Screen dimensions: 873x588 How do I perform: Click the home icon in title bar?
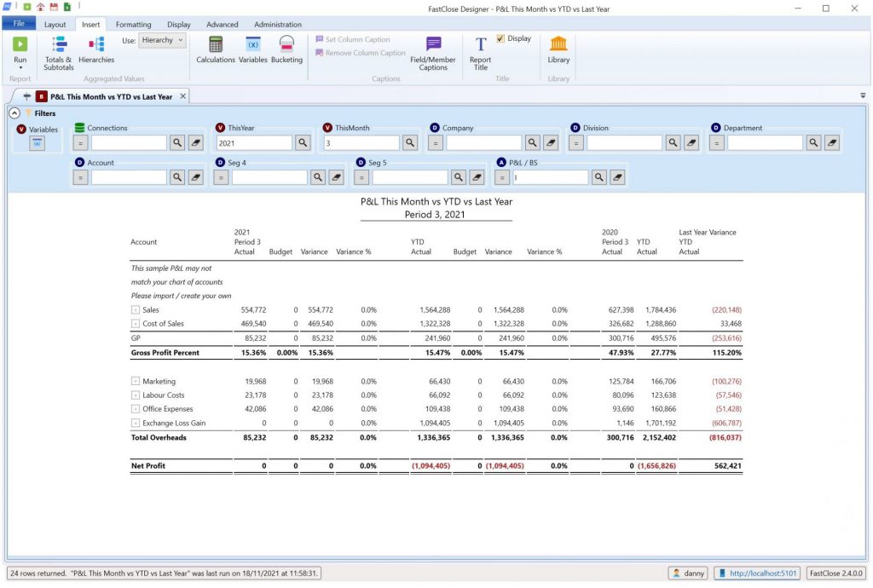click(x=40, y=7)
